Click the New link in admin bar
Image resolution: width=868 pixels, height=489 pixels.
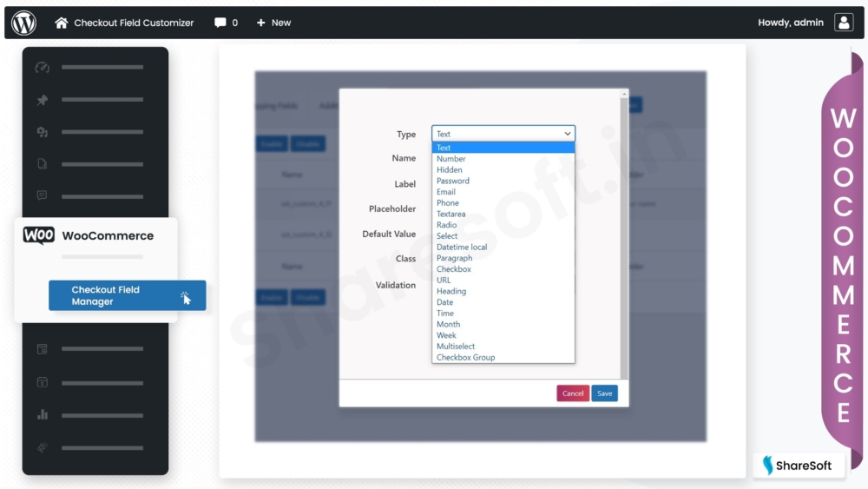click(x=281, y=23)
